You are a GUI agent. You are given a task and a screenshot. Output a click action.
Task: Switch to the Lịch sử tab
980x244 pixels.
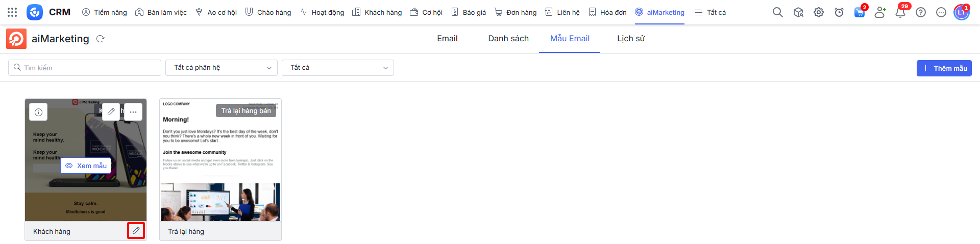630,39
